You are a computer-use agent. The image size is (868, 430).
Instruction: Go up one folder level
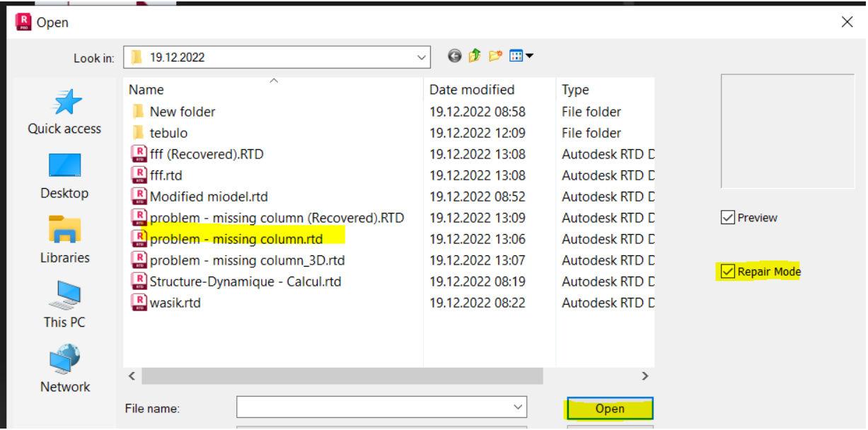click(x=474, y=57)
